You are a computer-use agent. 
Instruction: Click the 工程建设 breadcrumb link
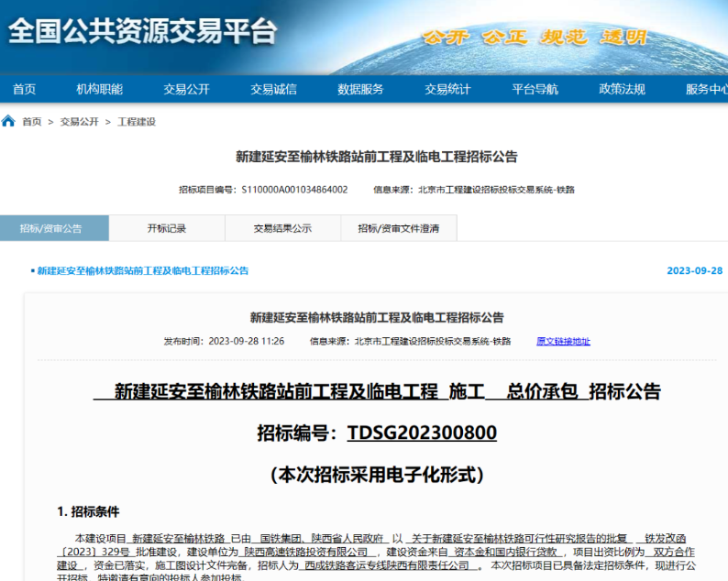point(137,122)
